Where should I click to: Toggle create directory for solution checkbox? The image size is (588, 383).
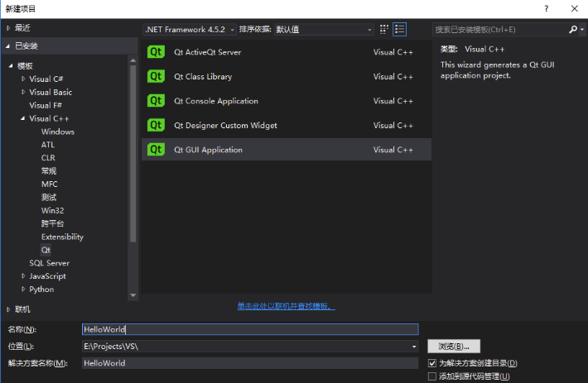432,363
